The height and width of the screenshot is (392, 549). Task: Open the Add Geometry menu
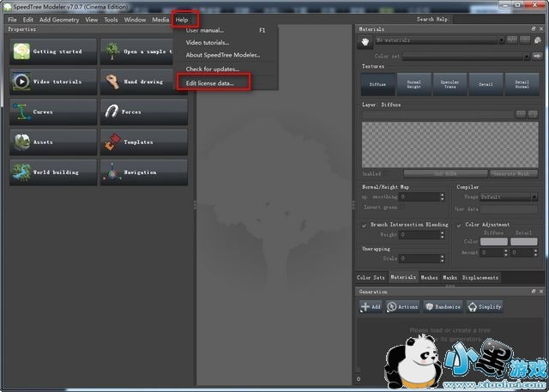[59, 20]
